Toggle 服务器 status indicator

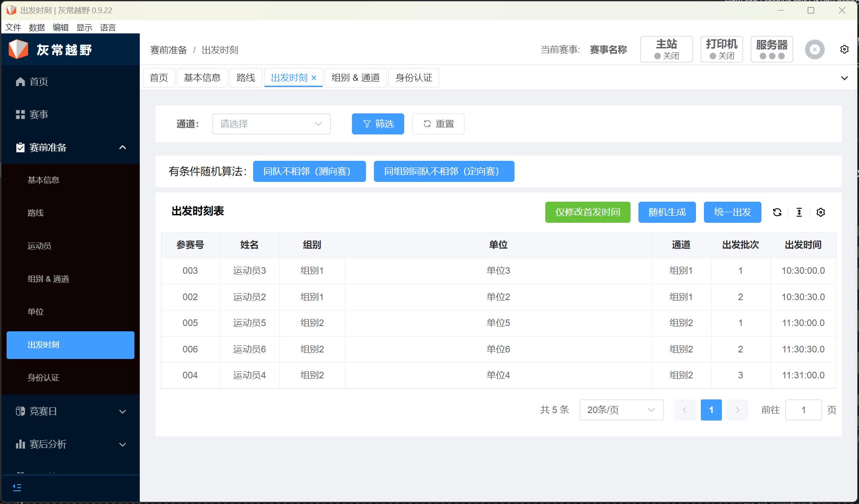pos(772,49)
